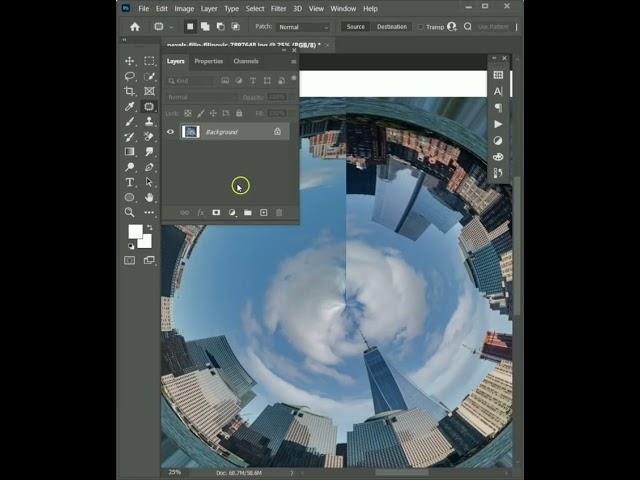Open the Window menu
640x480 pixels.
coord(343,9)
